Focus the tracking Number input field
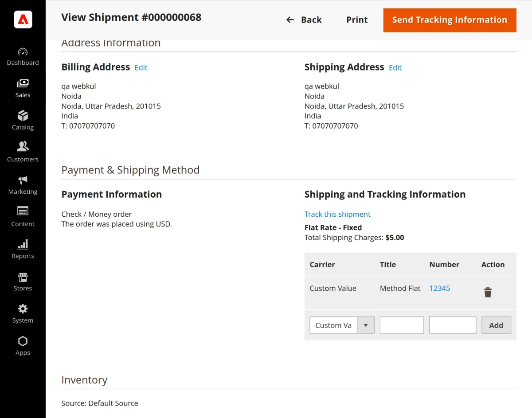This screenshot has height=418, width=532. (x=453, y=325)
